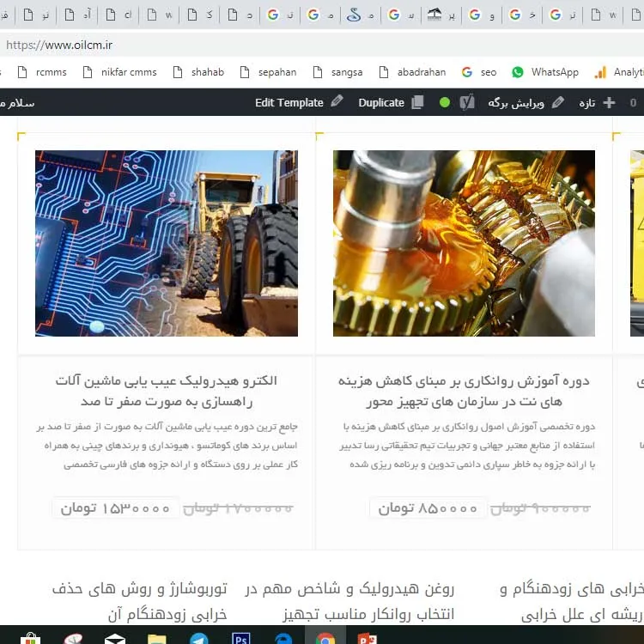Open the rcmms bookmark

[42, 72]
